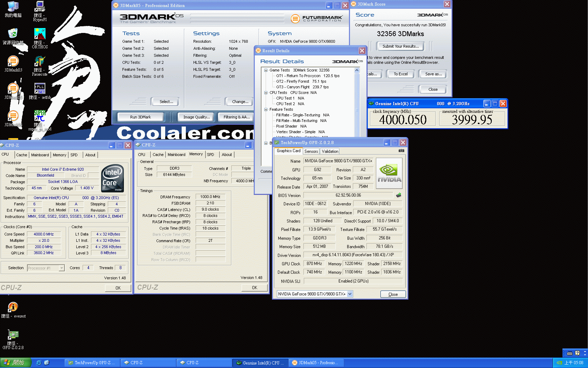Open the Cache tab in left CPU-Z window
588x368 pixels.
click(21, 155)
